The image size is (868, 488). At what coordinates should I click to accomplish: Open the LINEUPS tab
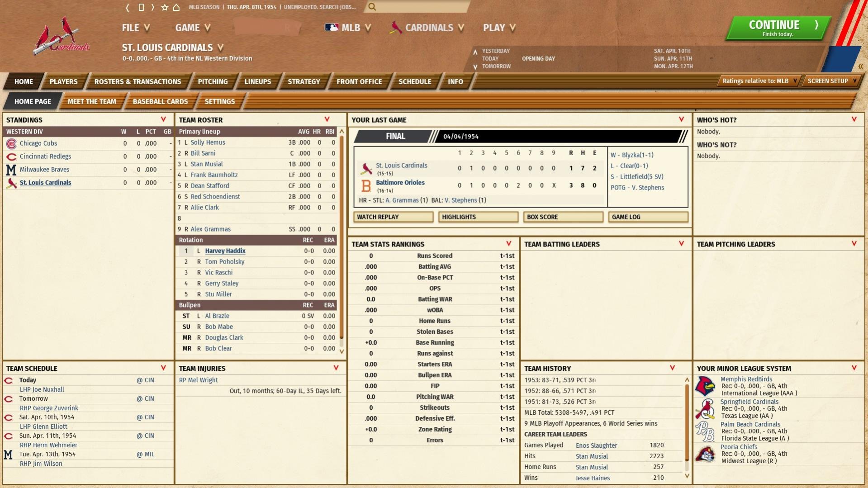point(258,81)
